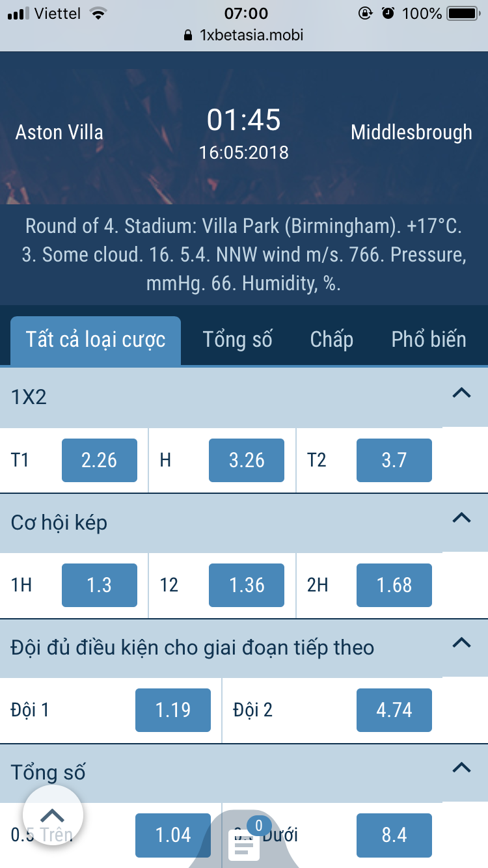Pick double chance 12 at 1.36
The image size is (488, 868).
247,586
